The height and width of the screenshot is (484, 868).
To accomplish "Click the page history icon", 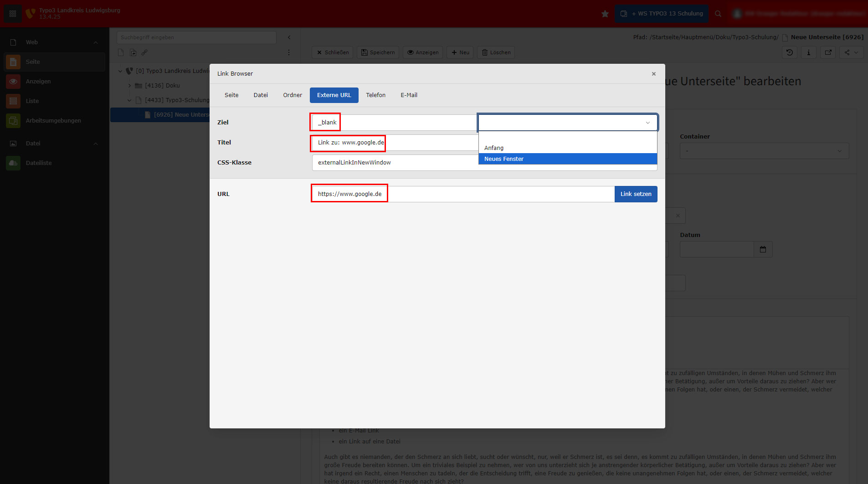I will (x=790, y=52).
